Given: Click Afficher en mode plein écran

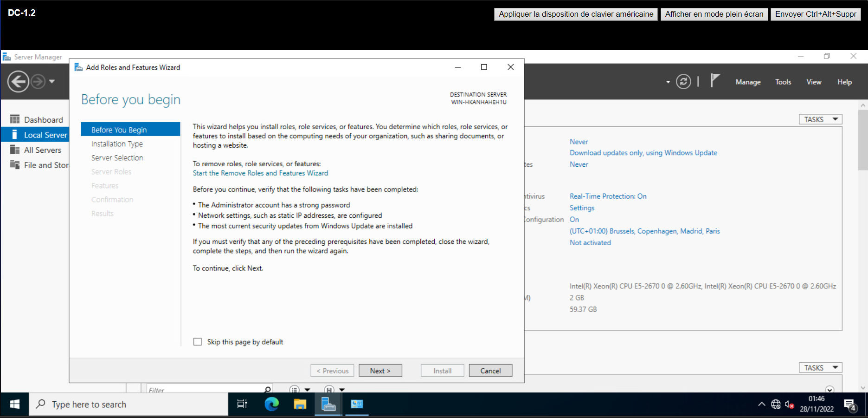Looking at the screenshot, I should tap(714, 14).
